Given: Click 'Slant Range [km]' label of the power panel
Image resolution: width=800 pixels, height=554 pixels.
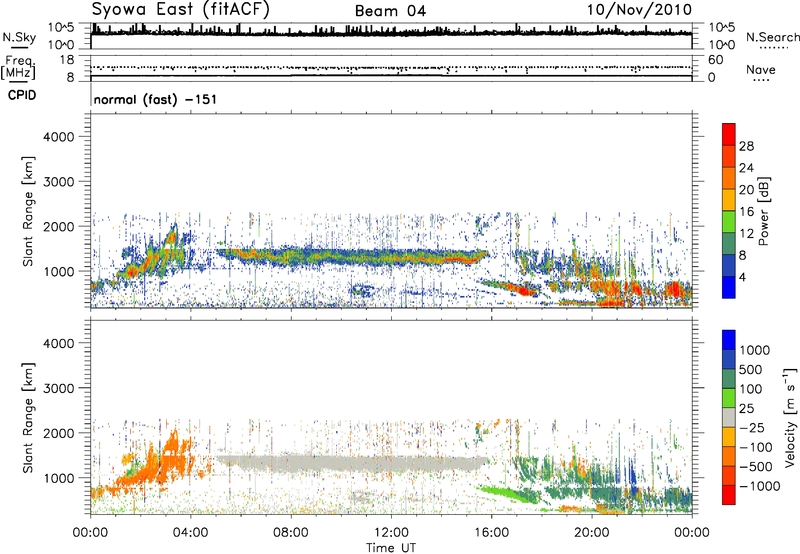Looking at the screenshot, I should click(x=29, y=211).
